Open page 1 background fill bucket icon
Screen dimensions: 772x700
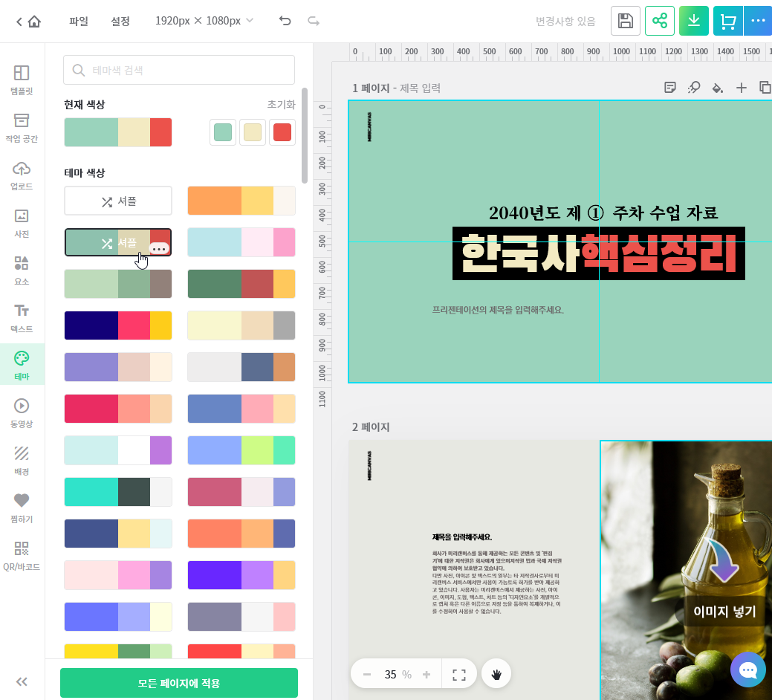pyautogui.click(x=718, y=88)
